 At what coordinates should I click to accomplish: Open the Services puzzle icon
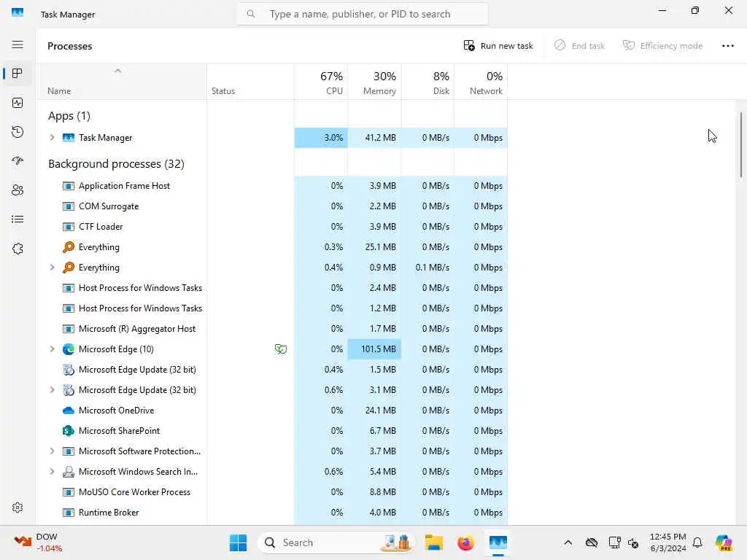coord(18,249)
